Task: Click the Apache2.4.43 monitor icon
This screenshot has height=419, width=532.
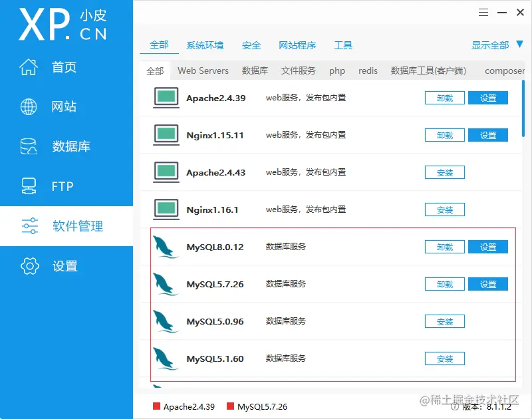Action: 166,172
